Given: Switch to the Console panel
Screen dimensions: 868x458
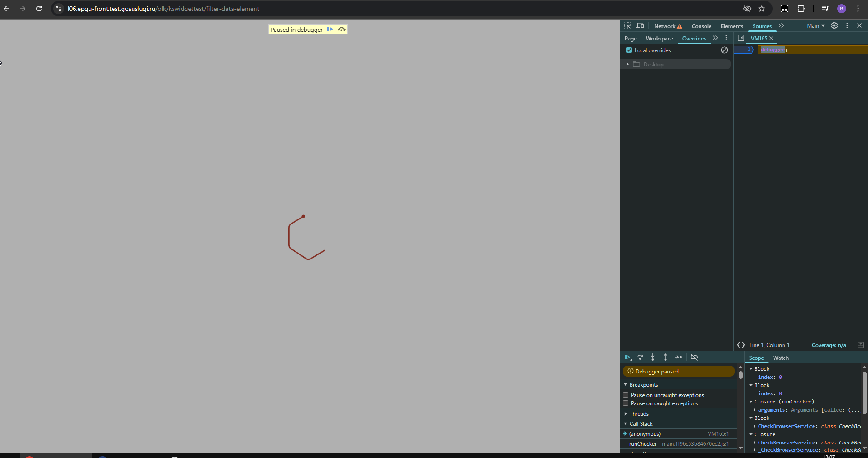Looking at the screenshot, I should click(701, 26).
